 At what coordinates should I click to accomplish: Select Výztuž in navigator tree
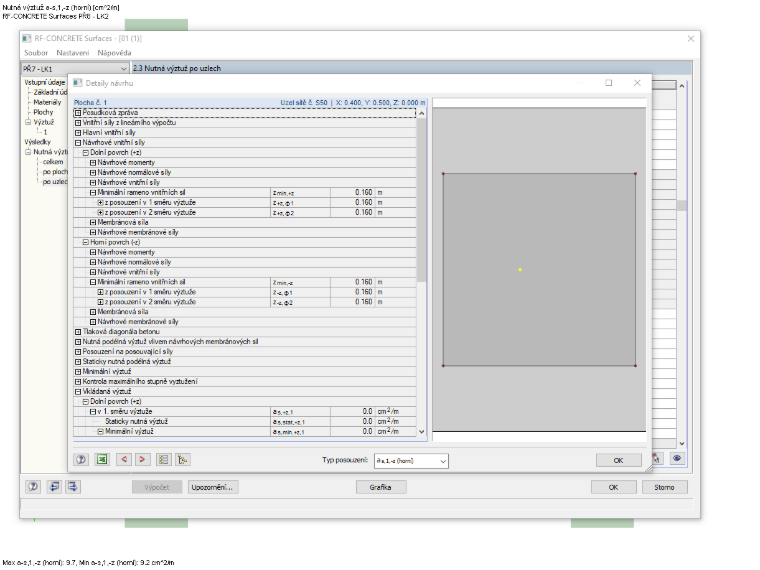[x=44, y=122]
